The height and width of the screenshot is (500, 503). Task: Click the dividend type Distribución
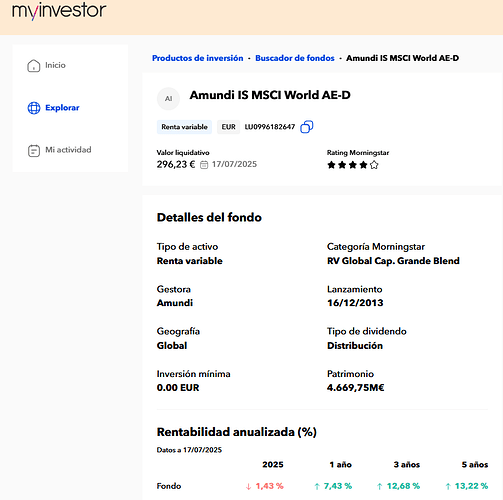click(x=355, y=346)
